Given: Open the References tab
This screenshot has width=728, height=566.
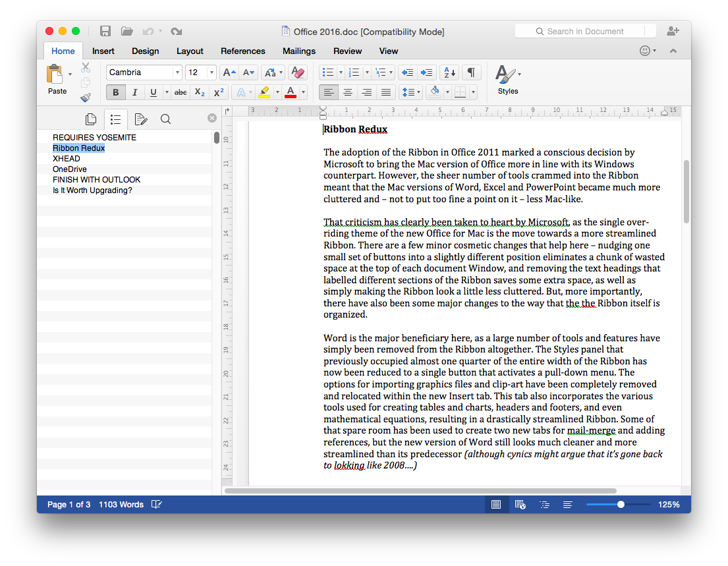Looking at the screenshot, I should pyautogui.click(x=243, y=51).
